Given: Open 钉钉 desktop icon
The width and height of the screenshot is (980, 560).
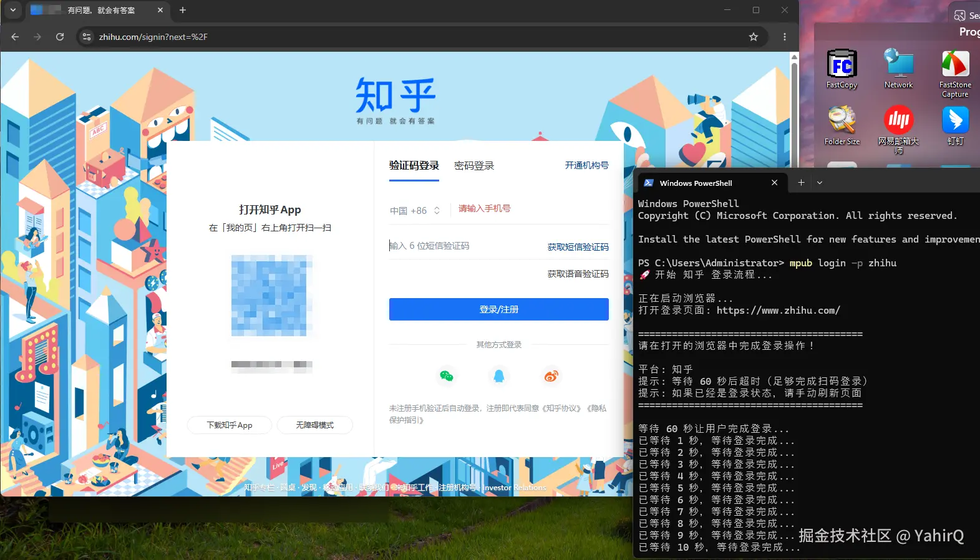Looking at the screenshot, I should [x=955, y=126].
